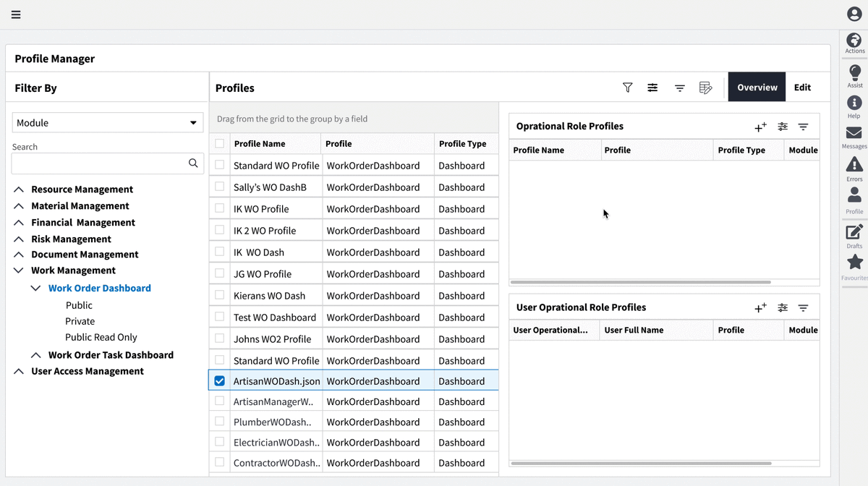Image resolution: width=868 pixels, height=486 pixels.
Task: Click the filter funnel icon in Profiles
Action: (627, 88)
